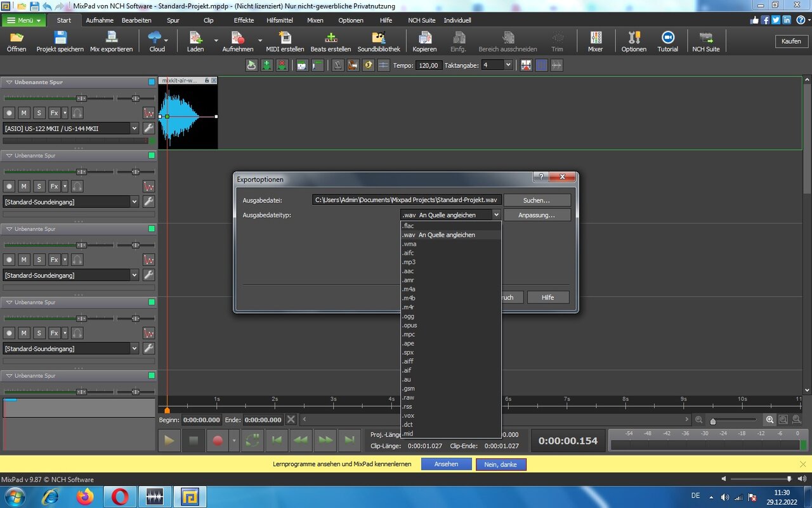Open MIDI erstellen

pyautogui.click(x=285, y=41)
